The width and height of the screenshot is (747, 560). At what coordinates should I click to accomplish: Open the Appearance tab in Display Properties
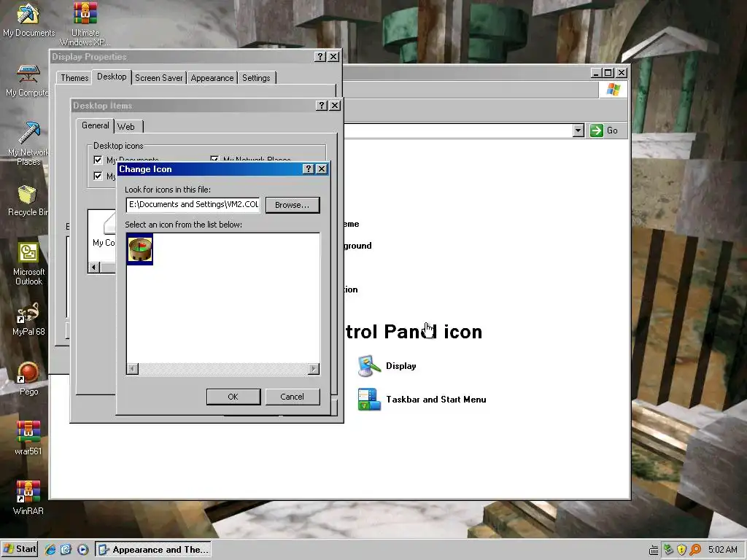click(x=212, y=78)
